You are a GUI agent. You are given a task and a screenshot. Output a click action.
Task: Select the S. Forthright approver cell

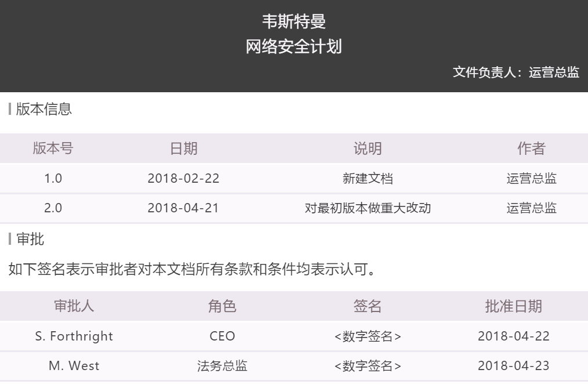click(x=72, y=337)
